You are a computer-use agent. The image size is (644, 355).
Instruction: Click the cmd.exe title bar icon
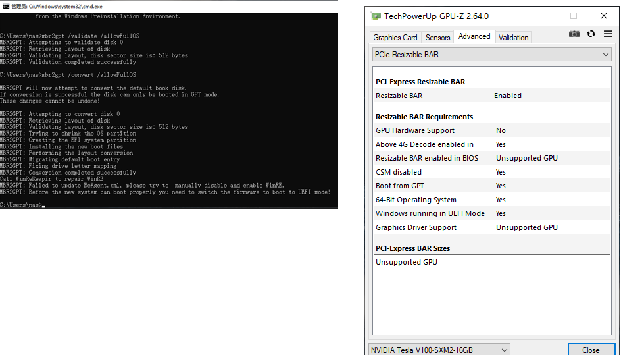tap(5, 6)
